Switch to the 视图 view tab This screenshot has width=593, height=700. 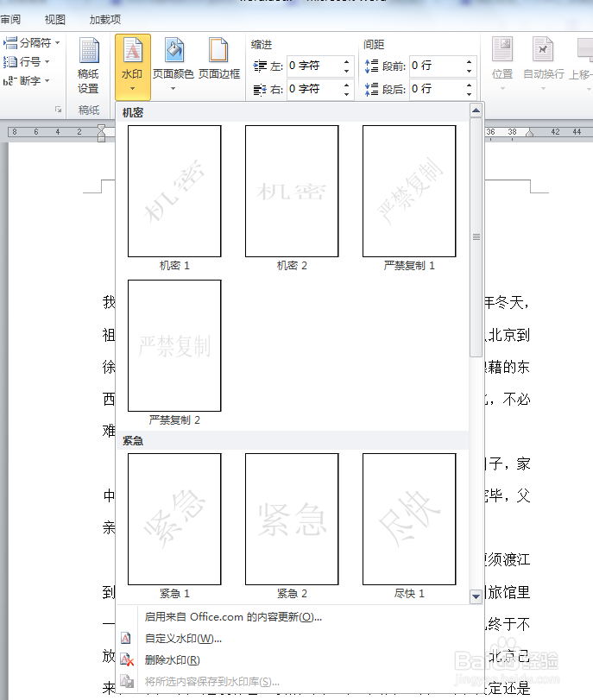55,19
